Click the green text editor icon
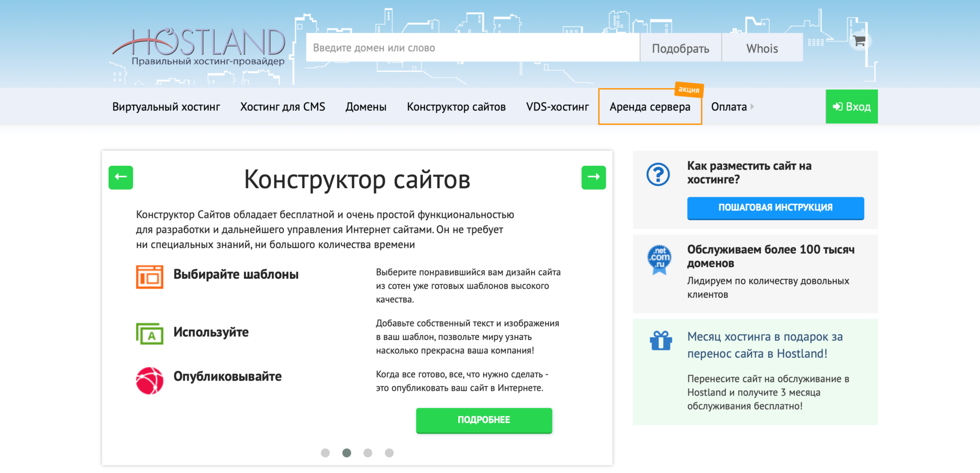The height and width of the screenshot is (473, 980). click(149, 334)
